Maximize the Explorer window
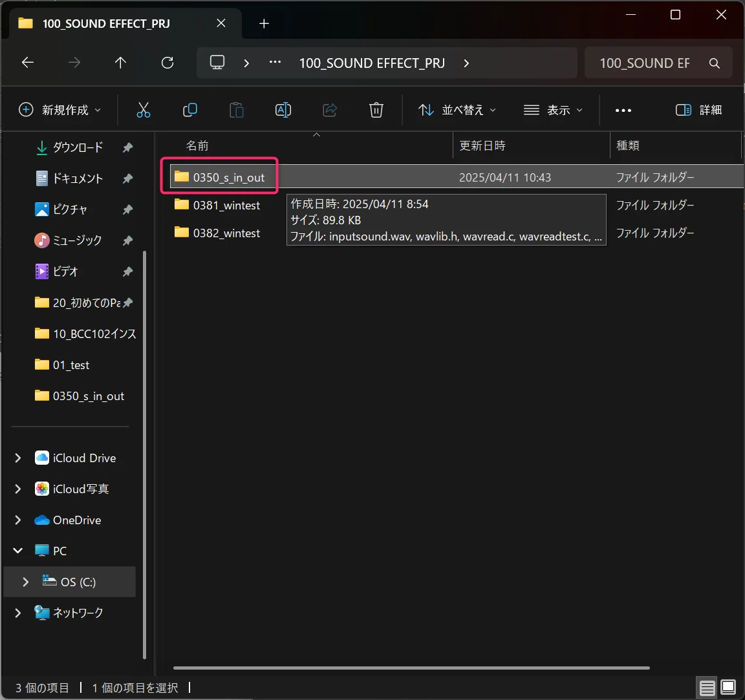Viewport: 745px width, 700px height. pos(675,16)
